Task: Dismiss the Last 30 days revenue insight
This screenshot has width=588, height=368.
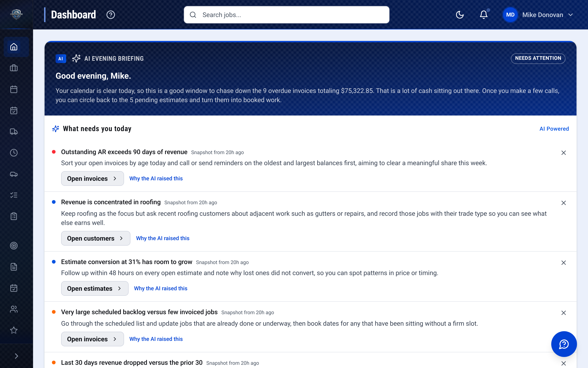Action: point(563,363)
